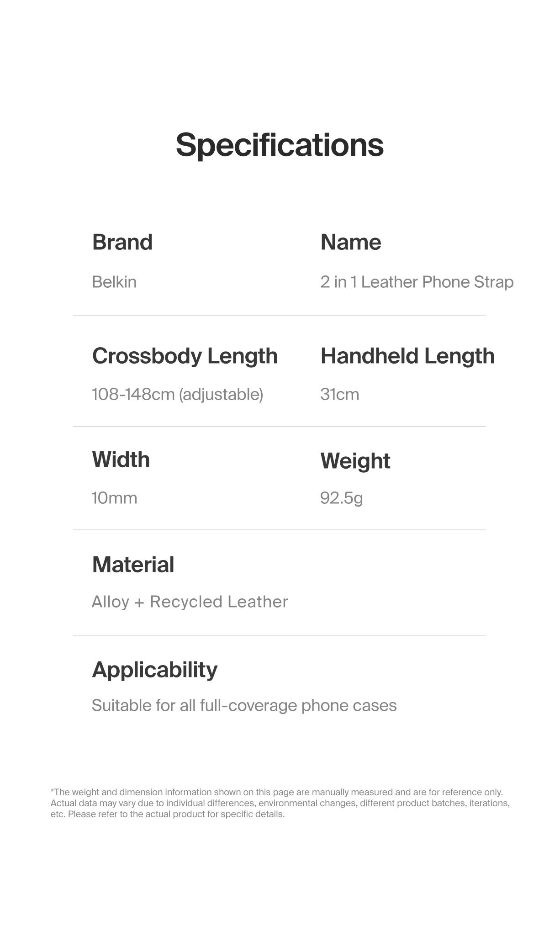The height and width of the screenshot is (951, 560).
Task: Select the Material heading
Action: [x=133, y=565]
